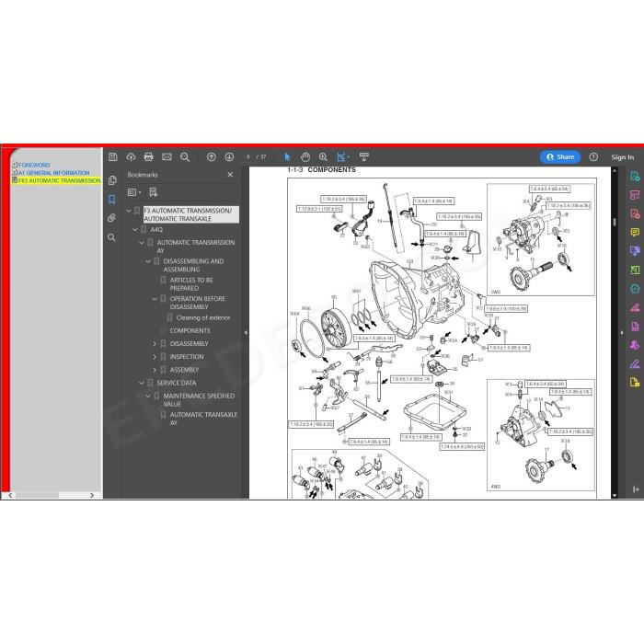The height and width of the screenshot is (644, 644).
Task: Select ARTICLES TO BE PREPARED bookmark
Action: coord(191,283)
